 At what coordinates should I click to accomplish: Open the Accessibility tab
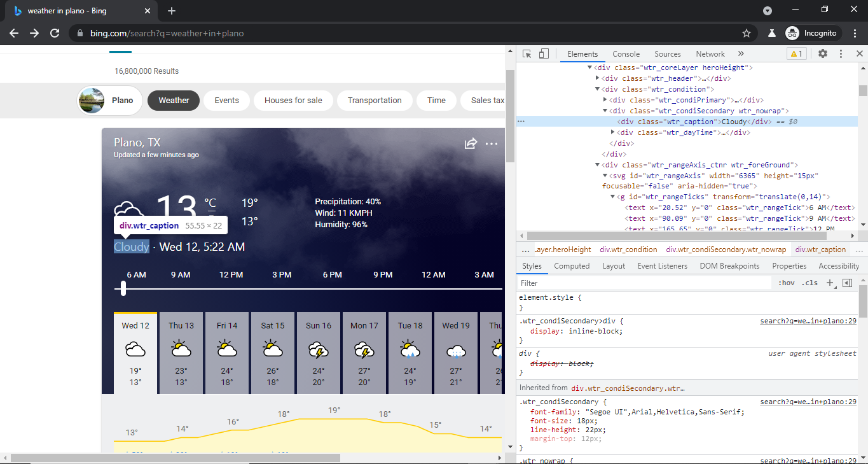point(839,266)
